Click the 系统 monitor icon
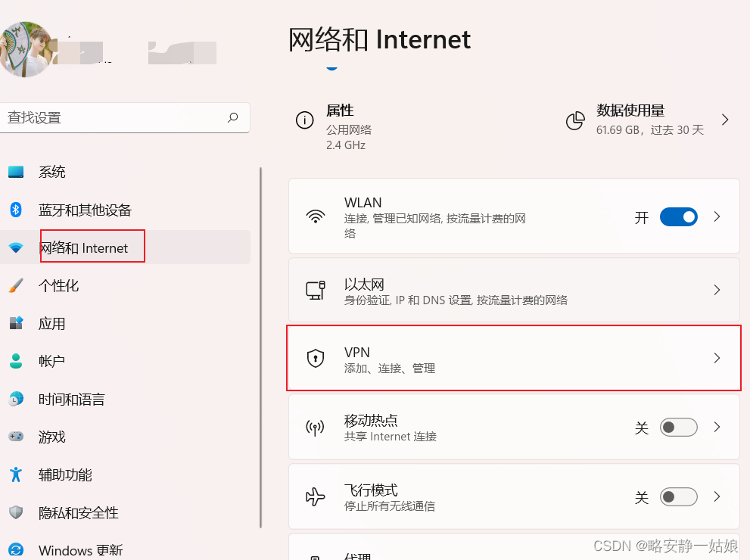The width and height of the screenshot is (750, 560). click(x=16, y=172)
